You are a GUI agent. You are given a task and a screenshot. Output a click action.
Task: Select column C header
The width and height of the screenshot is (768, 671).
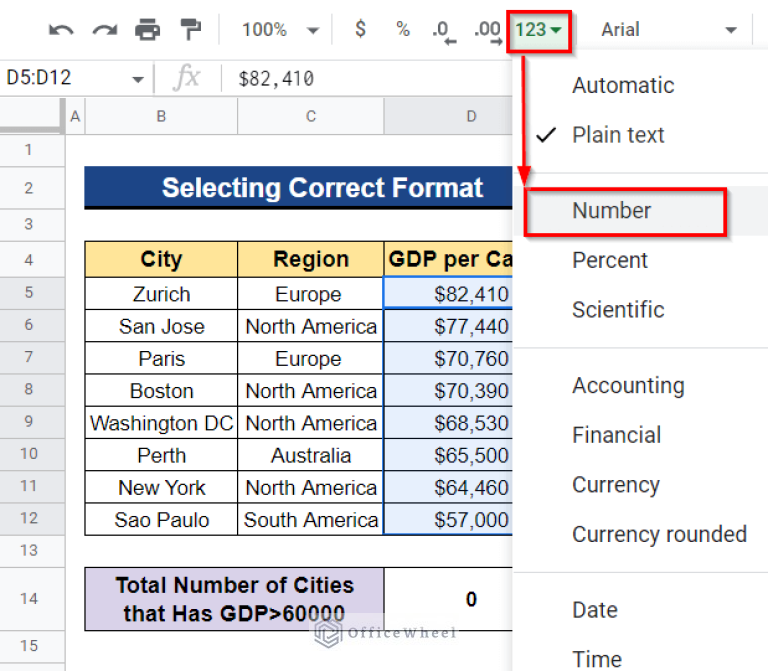pyautogui.click(x=311, y=117)
